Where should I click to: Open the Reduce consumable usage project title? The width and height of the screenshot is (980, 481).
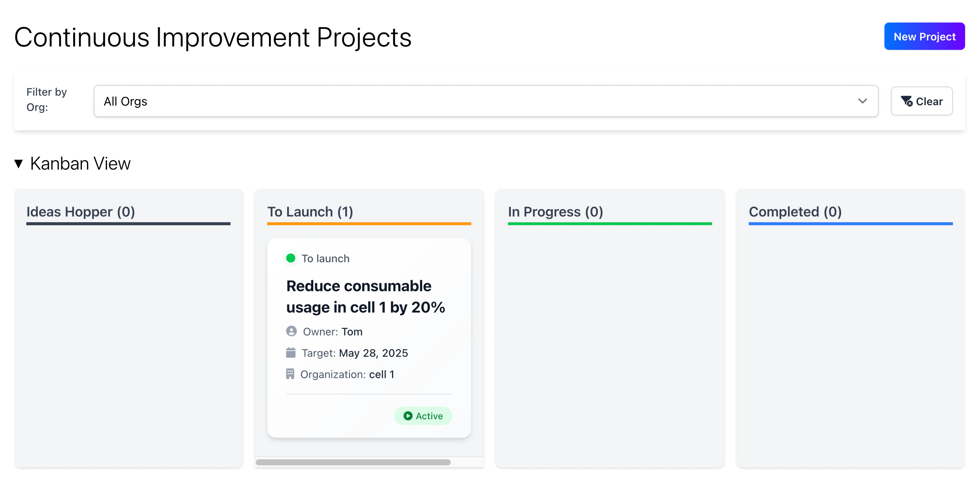coord(365,297)
